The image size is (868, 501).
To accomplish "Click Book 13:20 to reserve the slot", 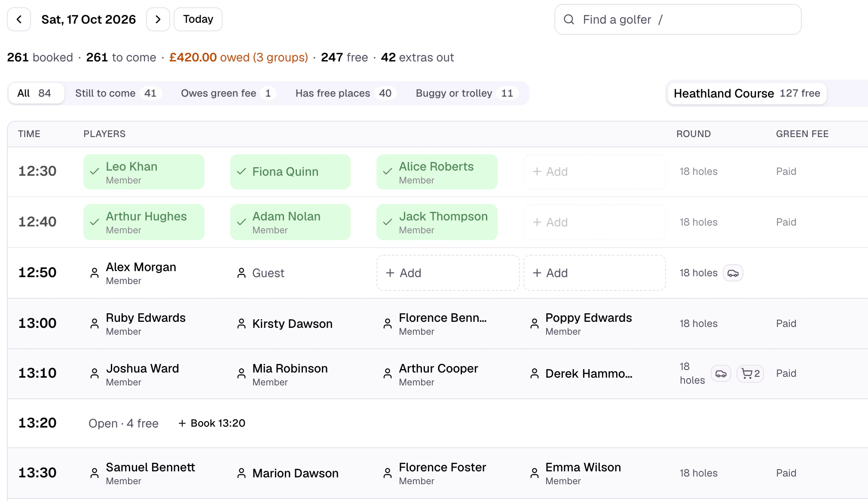I will (x=211, y=424).
